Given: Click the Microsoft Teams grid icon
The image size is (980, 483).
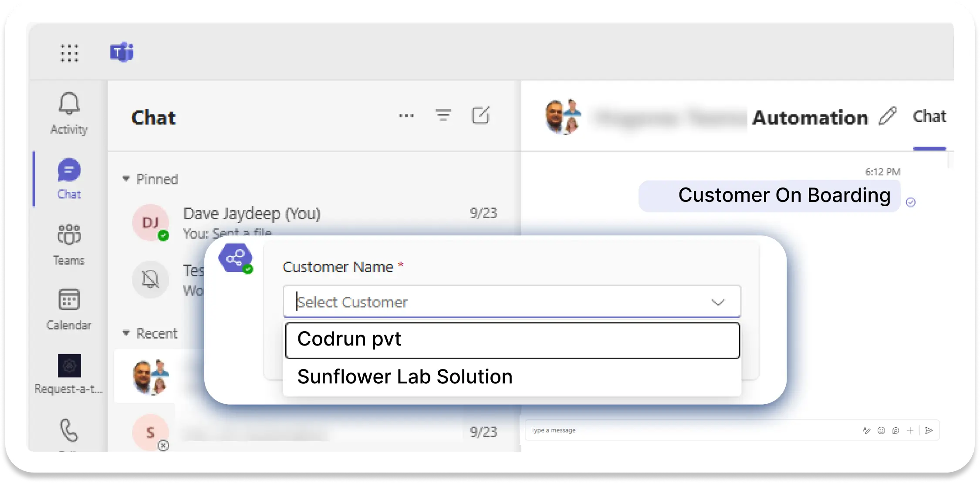Looking at the screenshot, I should coord(68,52).
